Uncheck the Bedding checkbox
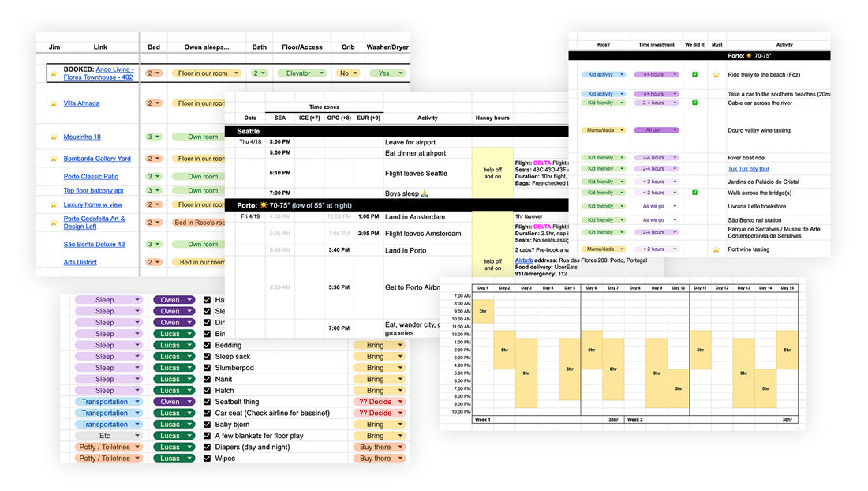The height and width of the screenshot is (491, 868). click(207, 345)
